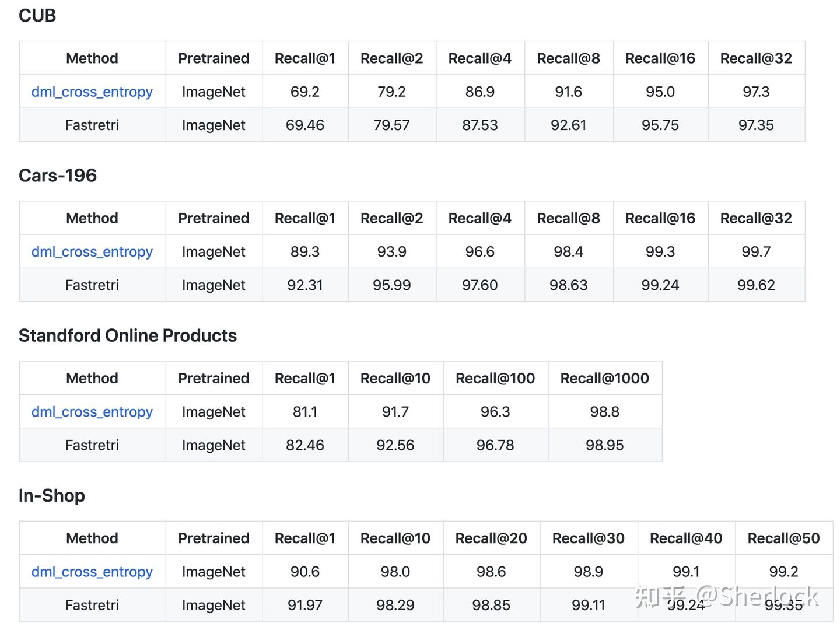Viewport: 840px width, 630px height.
Task: Select Recall@50 header in In-Shop table
Action: tap(783, 538)
